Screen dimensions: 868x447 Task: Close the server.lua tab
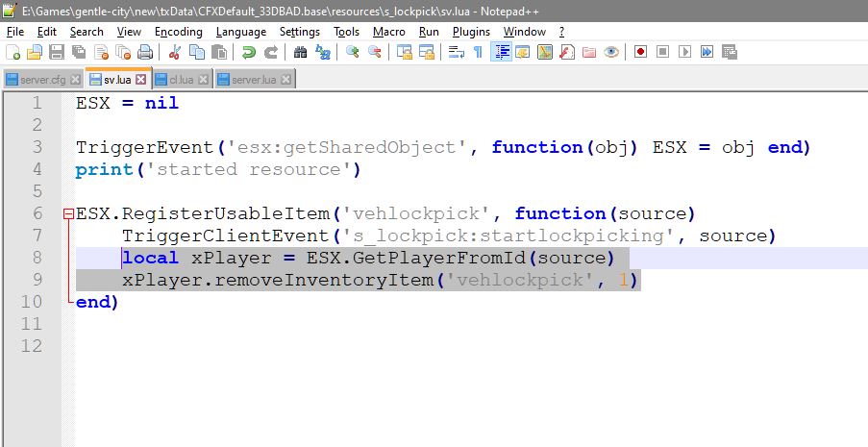285,80
